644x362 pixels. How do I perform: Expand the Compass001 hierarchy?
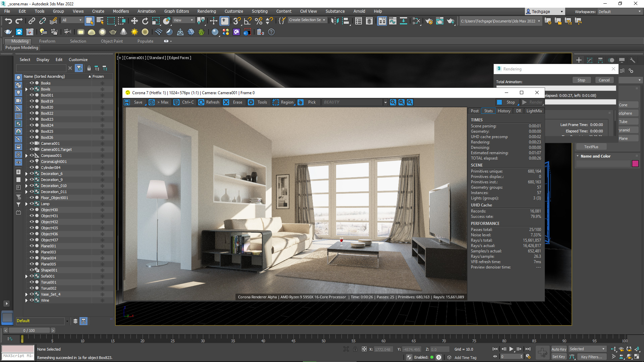26,156
